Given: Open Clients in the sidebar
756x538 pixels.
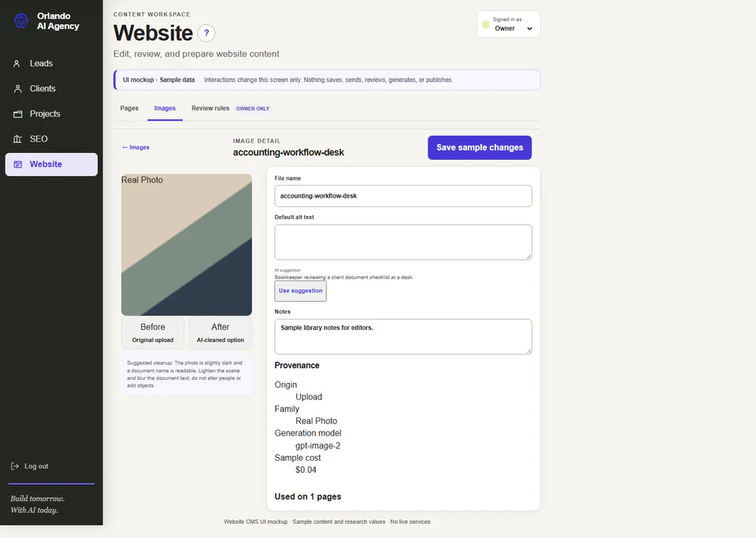Looking at the screenshot, I should (51, 89).
